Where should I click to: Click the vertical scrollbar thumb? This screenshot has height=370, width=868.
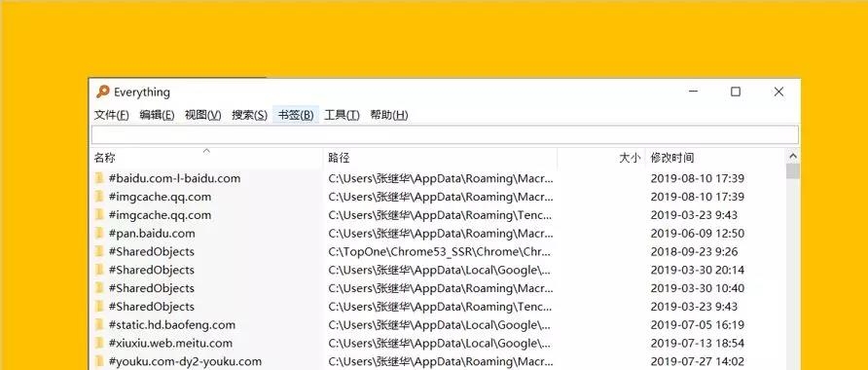click(x=793, y=171)
